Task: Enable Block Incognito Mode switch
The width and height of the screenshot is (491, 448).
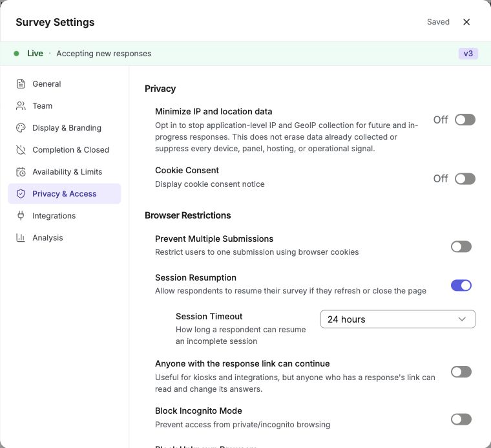Action: [461, 419]
